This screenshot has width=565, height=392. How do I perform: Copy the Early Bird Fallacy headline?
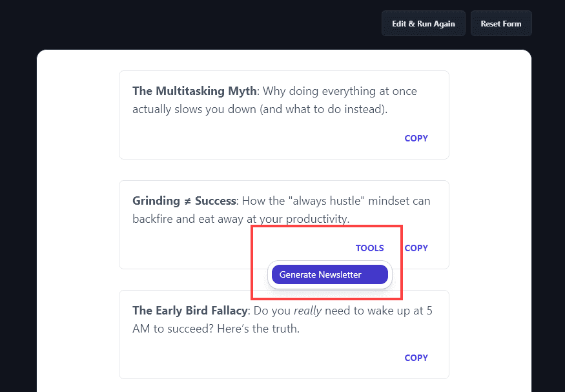point(416,358)
